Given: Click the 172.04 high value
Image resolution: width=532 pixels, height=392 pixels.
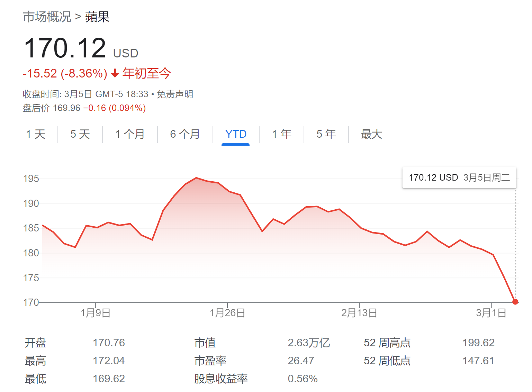Looking at the screenshot, I should [109, 361].
